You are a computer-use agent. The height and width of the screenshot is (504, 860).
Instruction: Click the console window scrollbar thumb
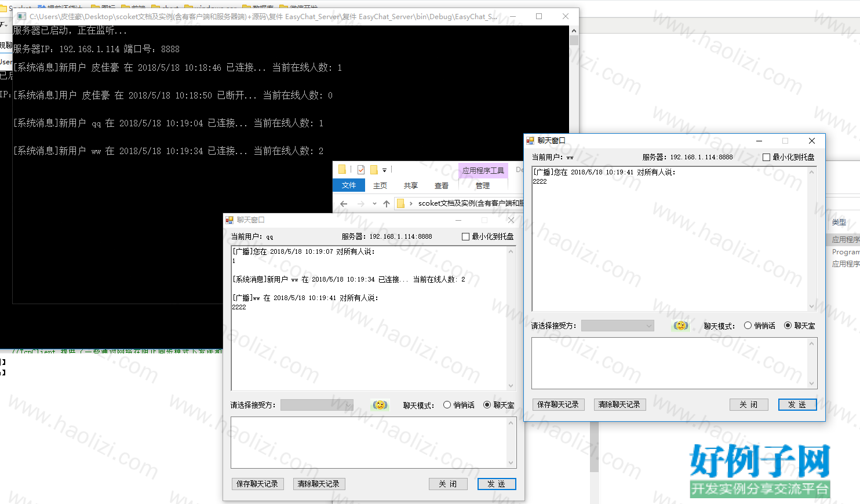[x=574, y=40]
